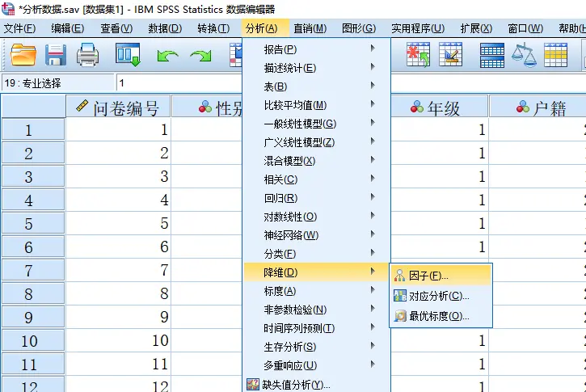Click the Open data document folder icon
Viewport: 586px width, 392px height.
tap(23, 55)
